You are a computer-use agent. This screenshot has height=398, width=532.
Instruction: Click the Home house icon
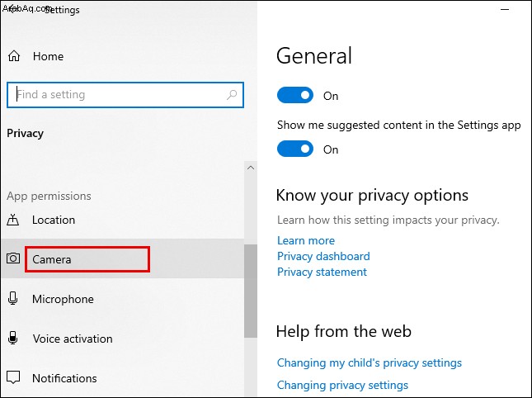coord(14,56)
